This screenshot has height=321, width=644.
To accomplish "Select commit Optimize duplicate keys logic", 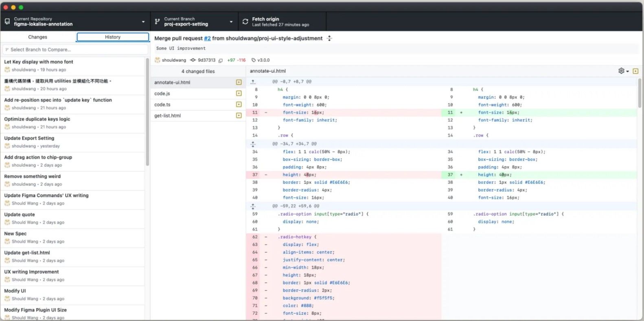I will tap(73, 123).
